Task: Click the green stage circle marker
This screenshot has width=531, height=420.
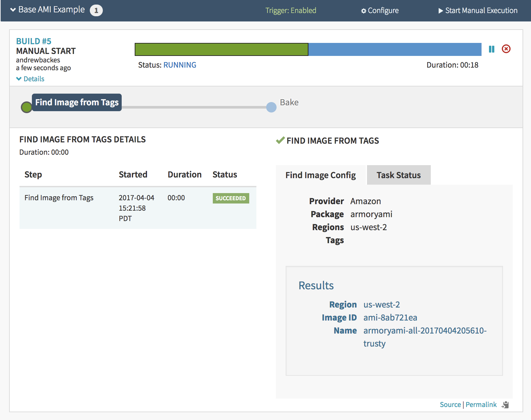Action: pyautogui.click(x=26, y=107)
